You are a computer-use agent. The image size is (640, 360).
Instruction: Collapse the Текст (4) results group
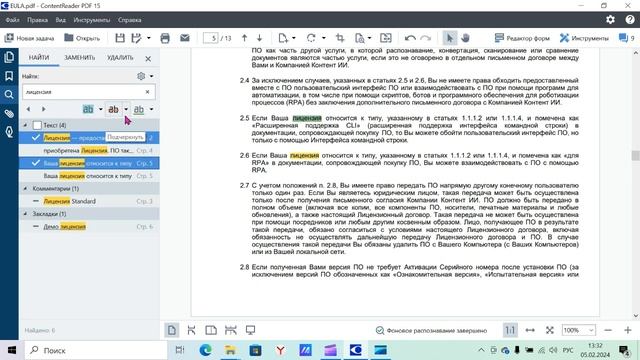[25, 125]
